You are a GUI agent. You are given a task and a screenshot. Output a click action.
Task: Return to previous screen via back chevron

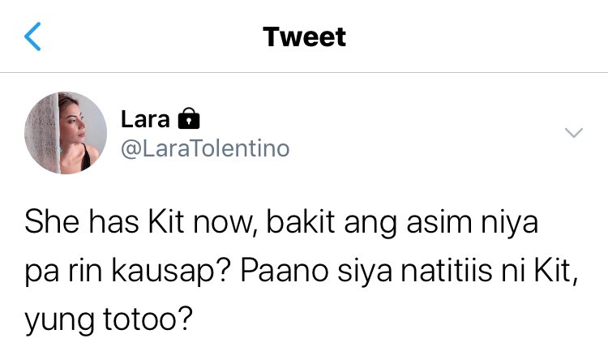point(32,36)
